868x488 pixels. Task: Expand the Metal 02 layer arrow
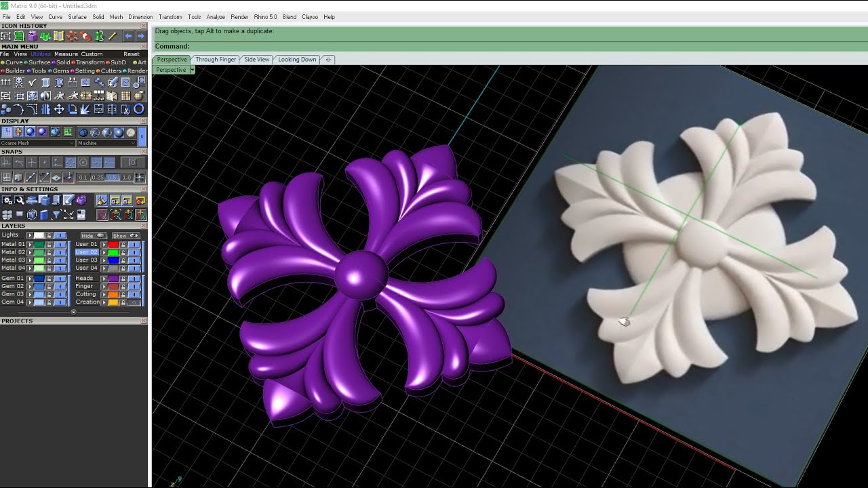point(30,252)
